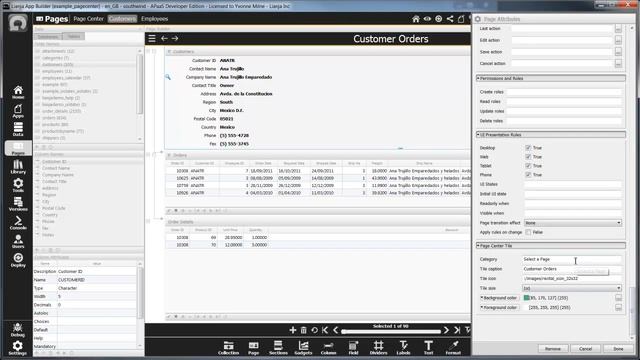The image size is (640, 360).
Task: Click the Remove button in Page Attributes
Action: 553,349
